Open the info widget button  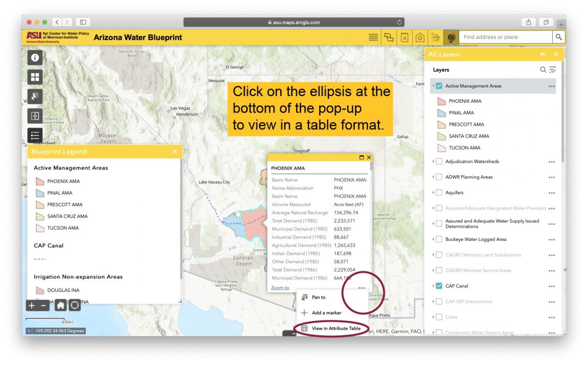35,58
